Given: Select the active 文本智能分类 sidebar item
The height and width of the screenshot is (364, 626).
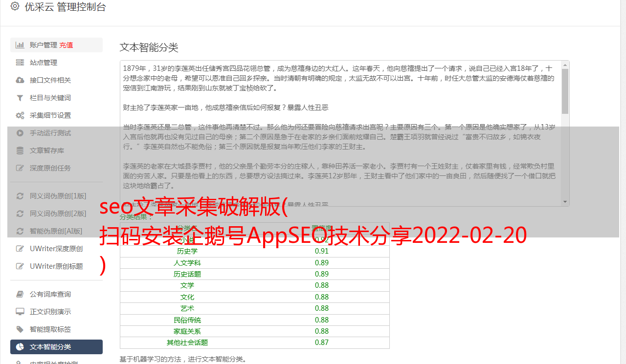Looking at the screenshot, I should pos(56,347).
